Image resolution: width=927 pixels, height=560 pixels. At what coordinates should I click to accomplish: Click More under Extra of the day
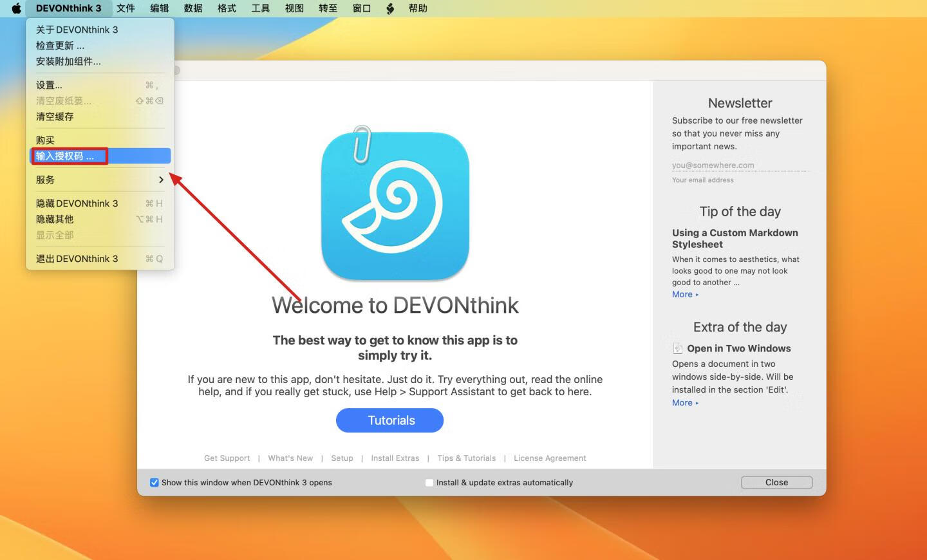tap(685, 403)
